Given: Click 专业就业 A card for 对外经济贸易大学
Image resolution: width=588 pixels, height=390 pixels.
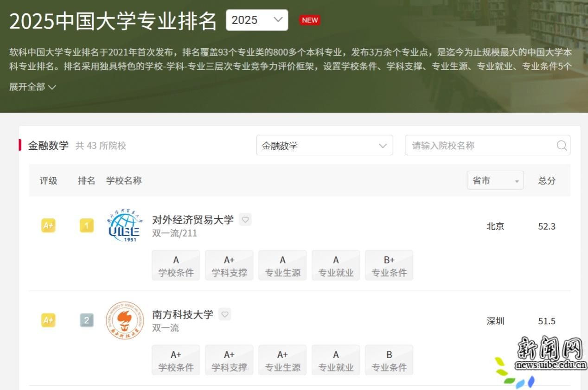Looking at the screenshot, I should coord(336,266).
